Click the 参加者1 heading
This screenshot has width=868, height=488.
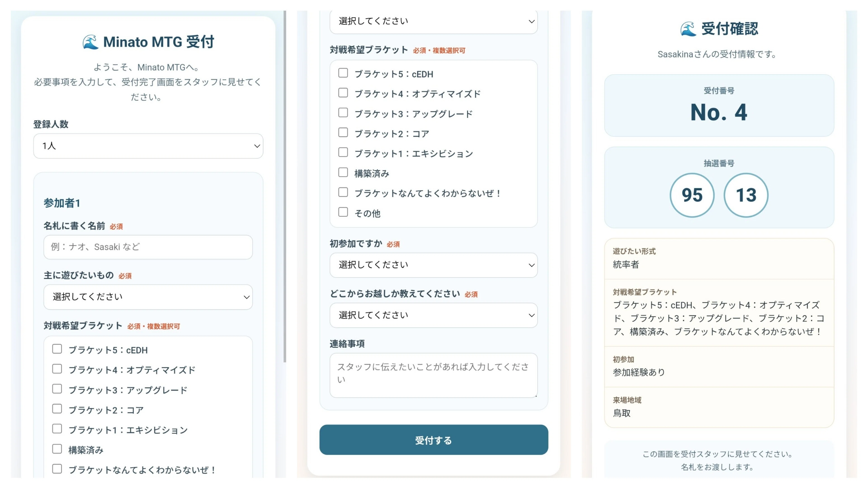coord(62,203)
